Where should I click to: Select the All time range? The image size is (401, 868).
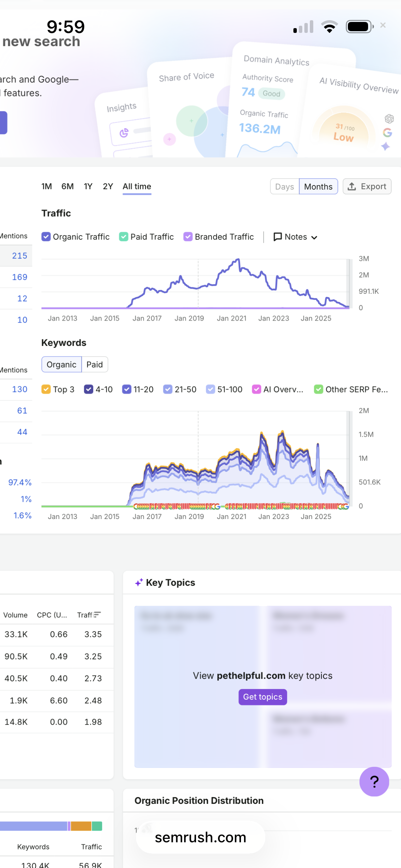[137, 186]
